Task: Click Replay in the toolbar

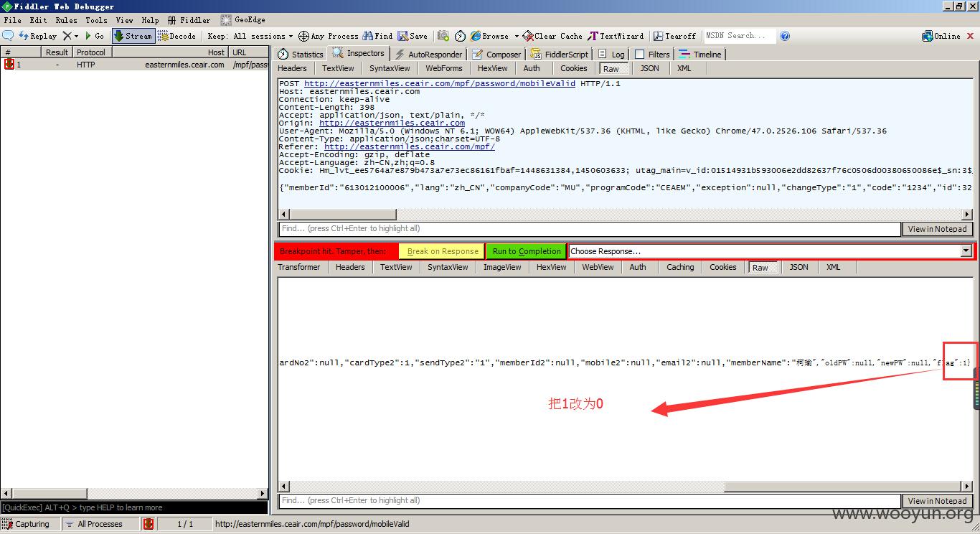Action: 37,36
